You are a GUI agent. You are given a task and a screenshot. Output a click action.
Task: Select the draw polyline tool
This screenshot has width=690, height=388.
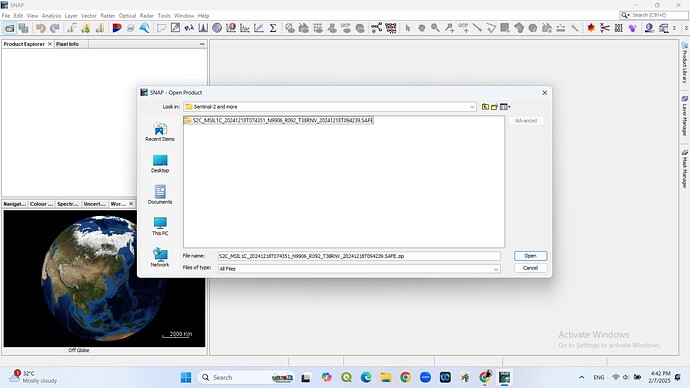[x=491, y=28]
